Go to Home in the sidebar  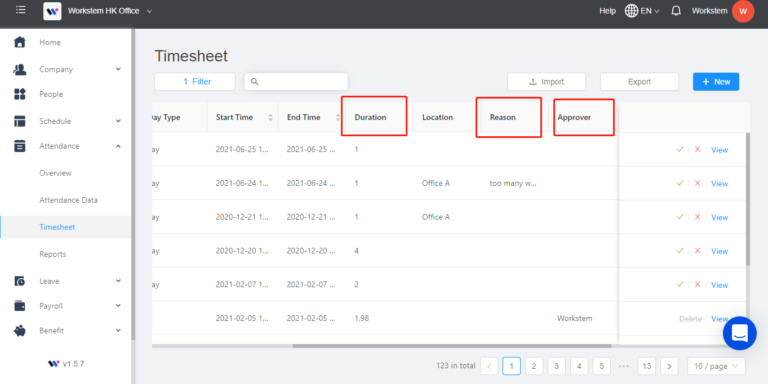[x=50, y=43]
